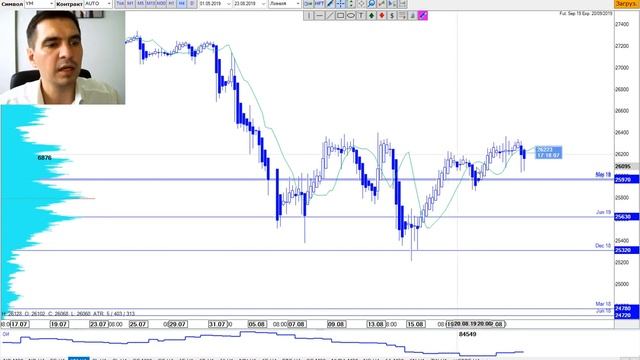Open the Контракт AUTO dropdown

98,4
